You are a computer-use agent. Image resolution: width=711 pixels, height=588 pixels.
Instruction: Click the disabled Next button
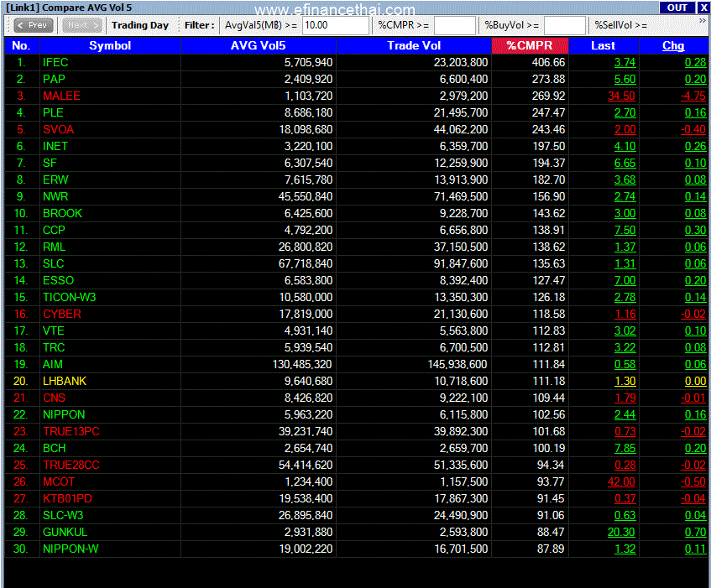tap(82, 25)
